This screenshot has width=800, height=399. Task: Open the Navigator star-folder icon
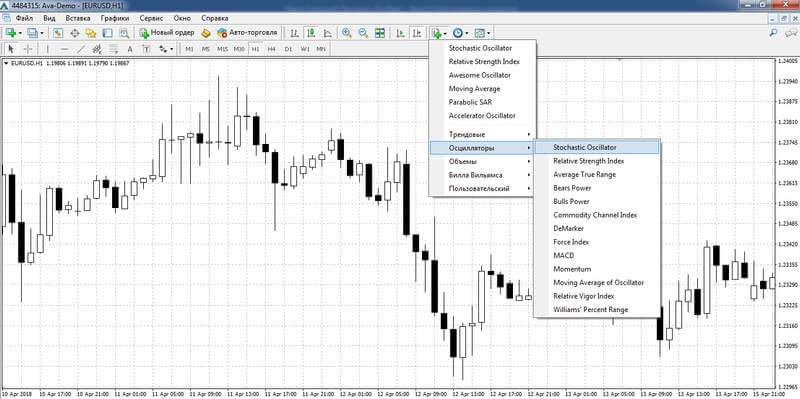[91, 33]
